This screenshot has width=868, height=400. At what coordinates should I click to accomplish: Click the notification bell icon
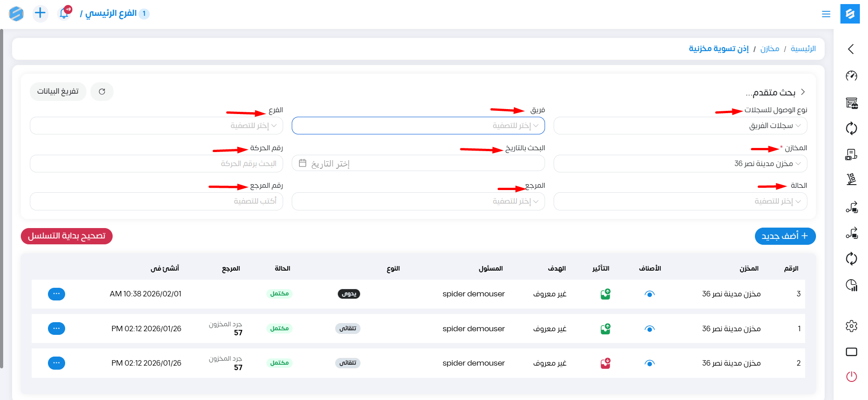click(x=64, y=14)
